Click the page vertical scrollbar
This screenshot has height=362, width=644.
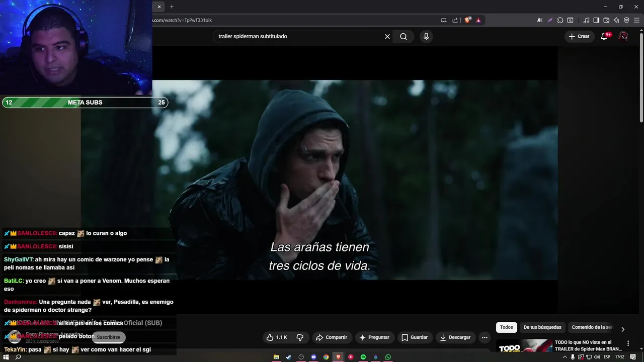coord(641,78)
